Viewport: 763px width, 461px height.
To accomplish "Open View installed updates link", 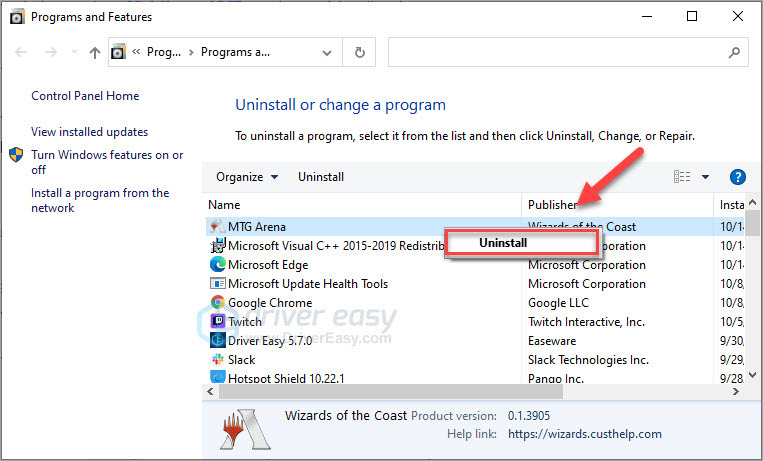I will tap(90, 132).
